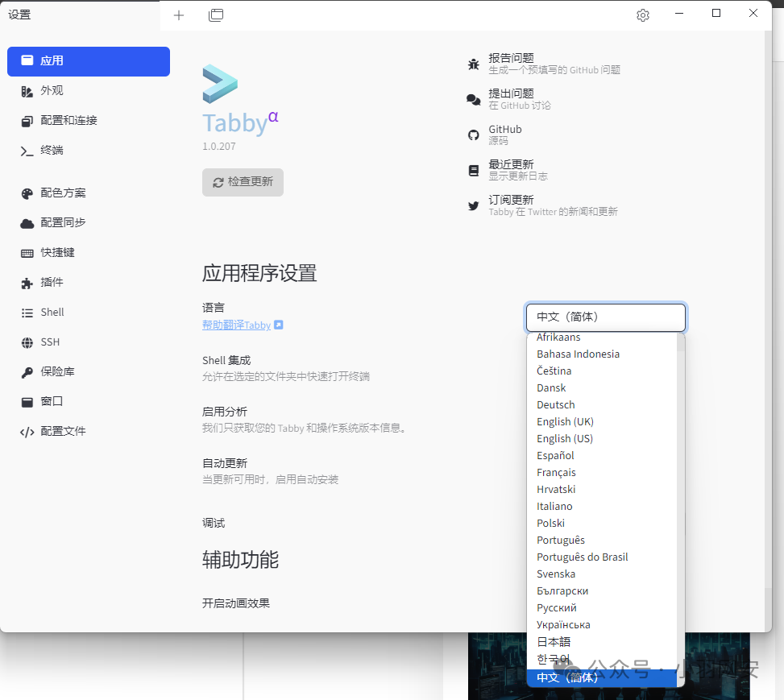Choose Svenska language option
Viewport: 784px width, 700px height.
click(602, 574)
